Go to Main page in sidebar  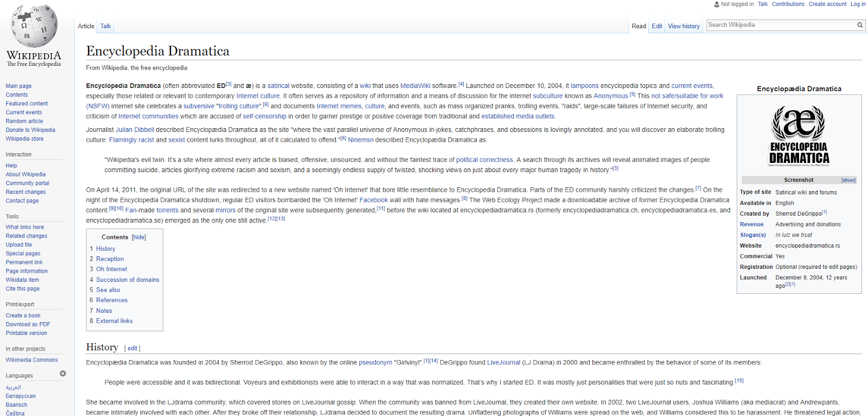[x=18, y=86]
